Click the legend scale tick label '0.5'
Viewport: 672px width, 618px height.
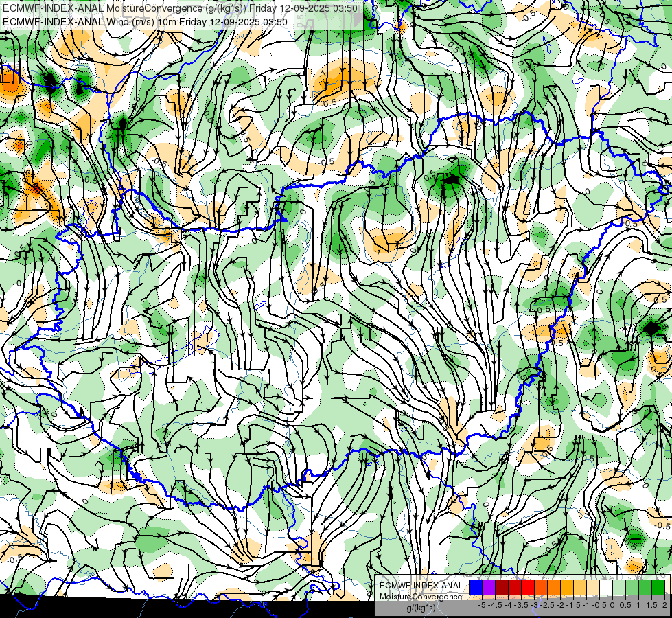click(625, 605)
